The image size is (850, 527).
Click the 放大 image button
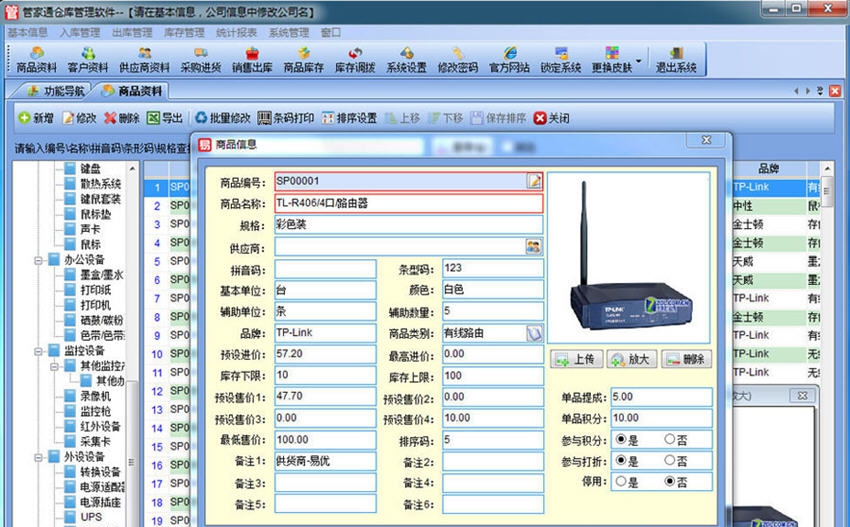tap(632, 359)
